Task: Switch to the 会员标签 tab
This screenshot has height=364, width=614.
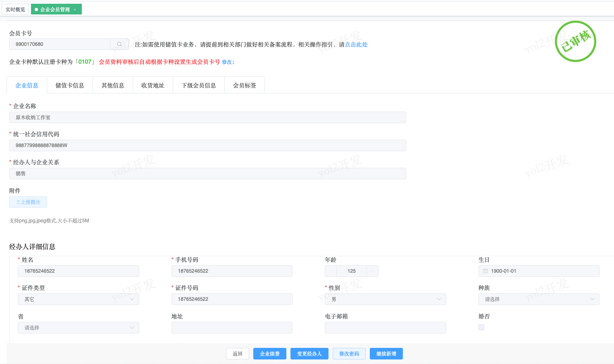Action: point(245,86)
